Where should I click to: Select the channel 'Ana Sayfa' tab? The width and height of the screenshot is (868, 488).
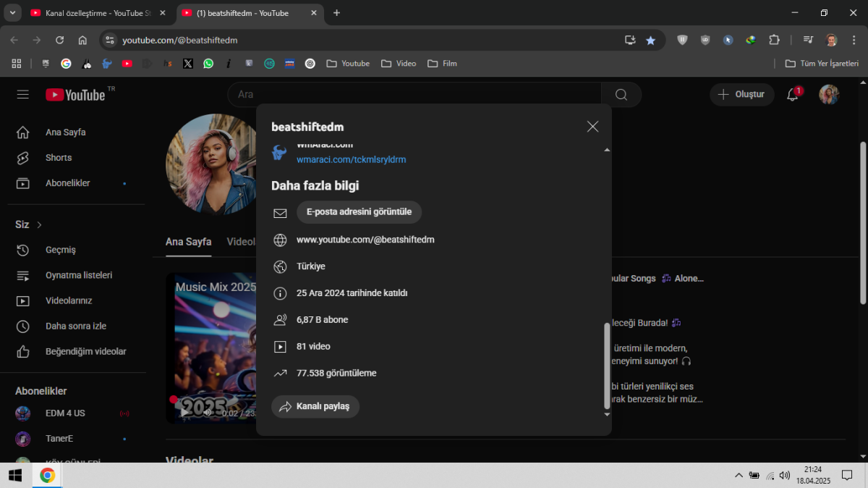188,242
